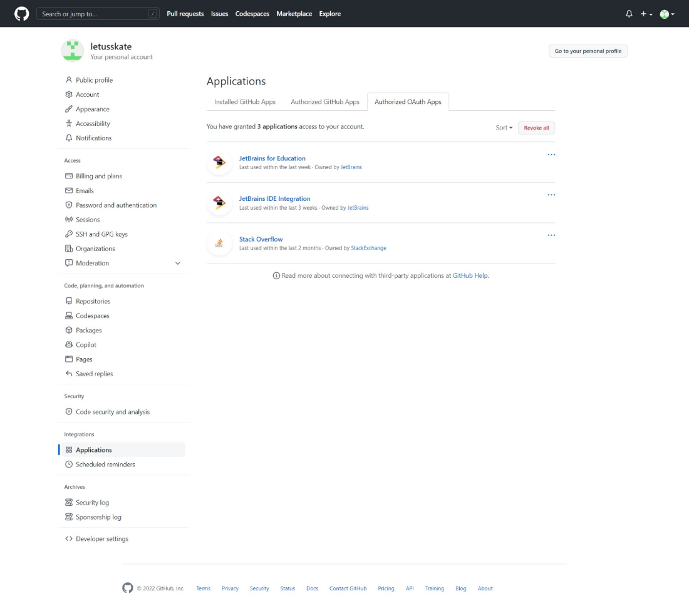689x616 pixels.
Task: Click the Account gear icon
Action: click(x=68, y=95)
